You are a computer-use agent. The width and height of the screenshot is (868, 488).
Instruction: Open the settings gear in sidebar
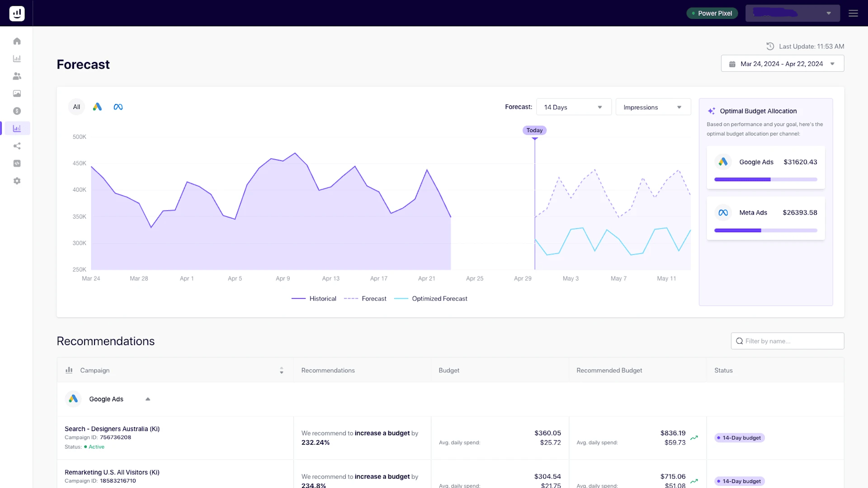(x=17, y=181)
